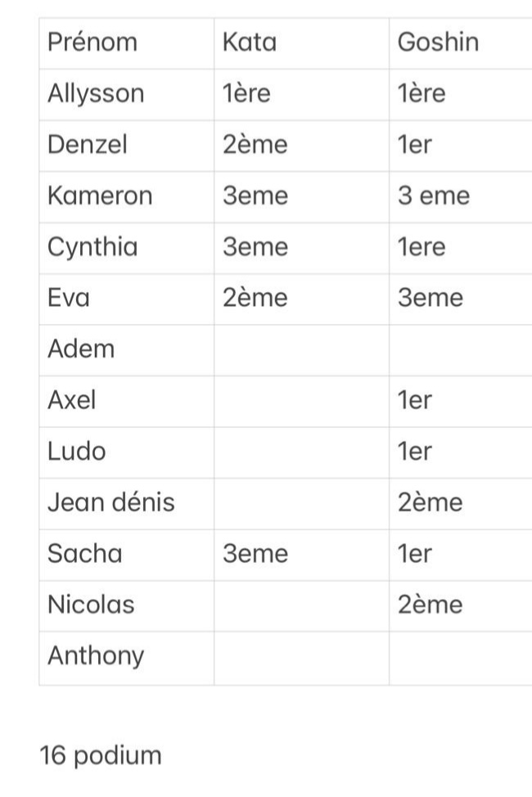Viewport: 532px width, 797px height.
Task: Click the empty Kata cell for Jean dénis
Action: click(x=300, y=502)
